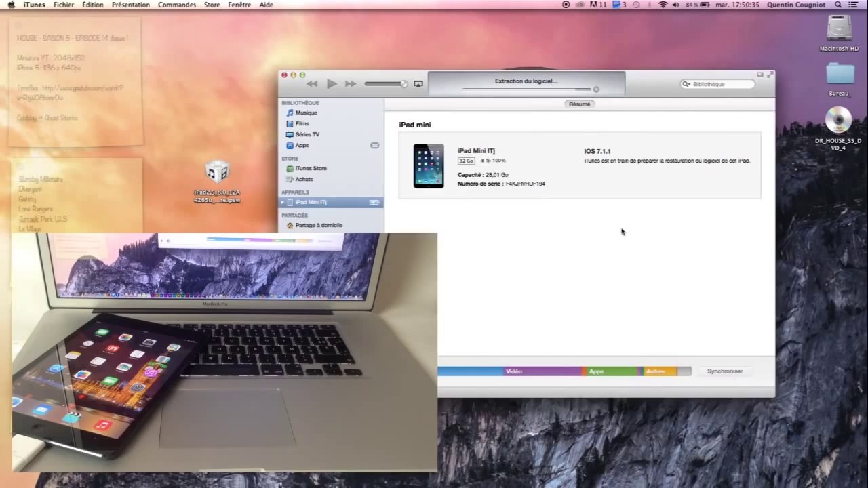Select iPad Mini ITj device in sidebar
868x488 pixels.
tap(331, 202)
